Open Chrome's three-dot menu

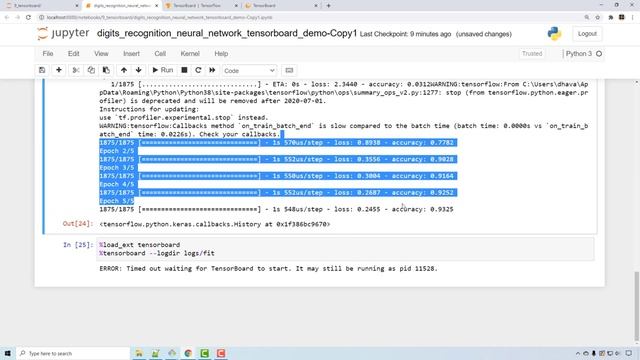[x=633, y=17]
